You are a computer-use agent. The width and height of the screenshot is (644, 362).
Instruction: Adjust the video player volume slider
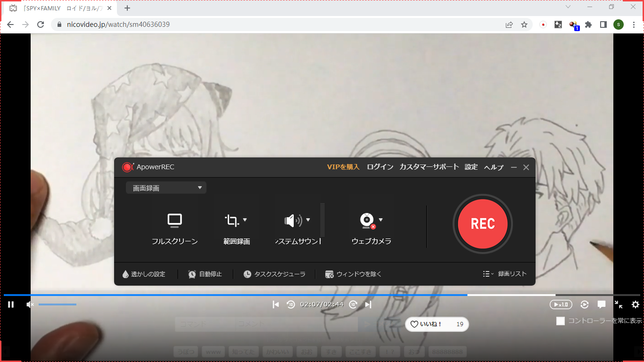pyautogui.click(x=58, y=304)
